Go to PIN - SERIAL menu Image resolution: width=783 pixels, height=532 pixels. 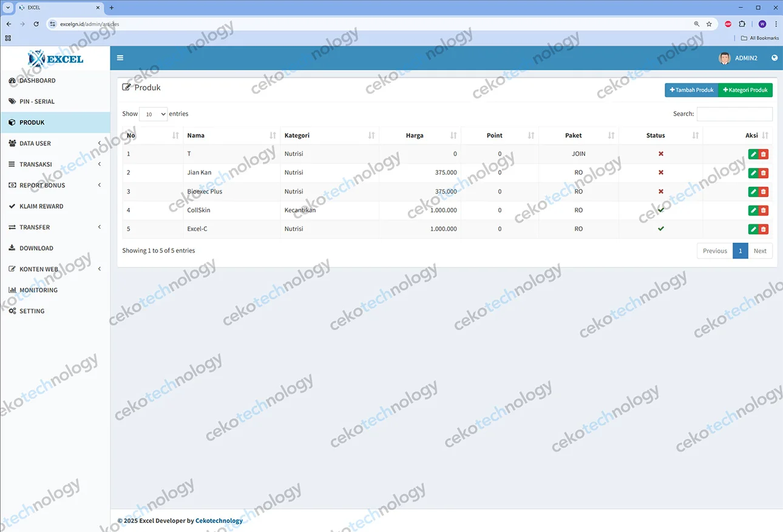point(36,101)
